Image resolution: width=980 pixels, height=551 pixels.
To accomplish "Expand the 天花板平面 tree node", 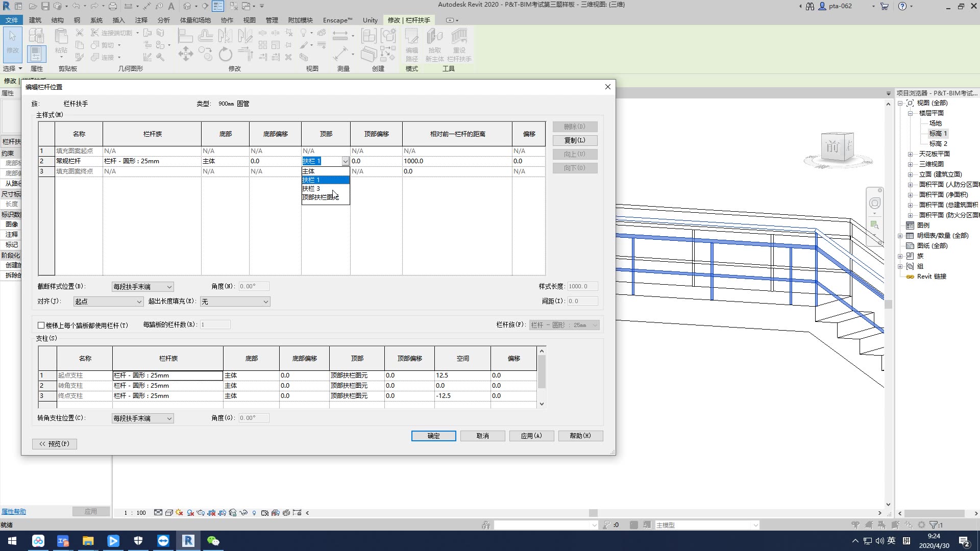I will point(910,154).
